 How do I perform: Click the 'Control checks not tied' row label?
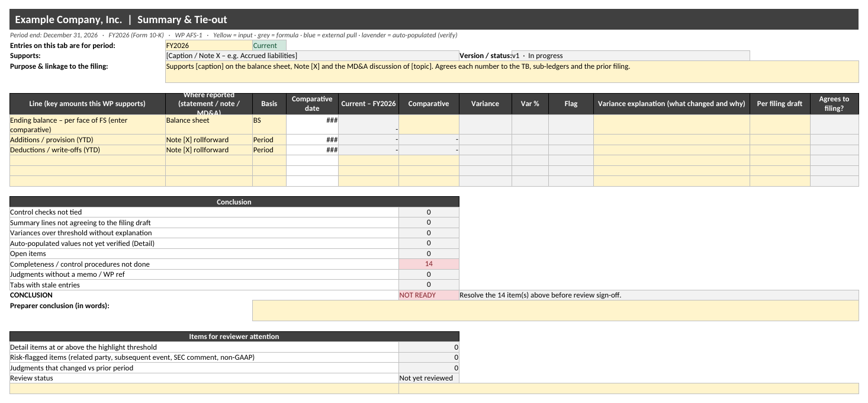204,212
